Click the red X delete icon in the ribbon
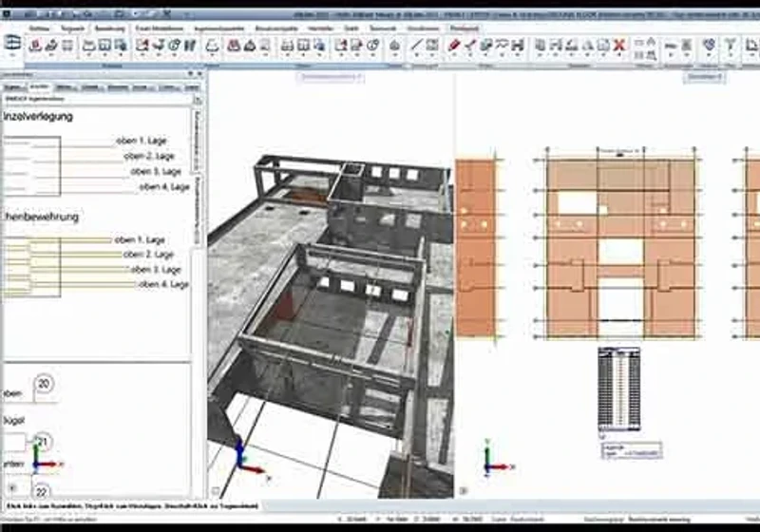Screen dimensions: 760x532 (x=619, y=45)
